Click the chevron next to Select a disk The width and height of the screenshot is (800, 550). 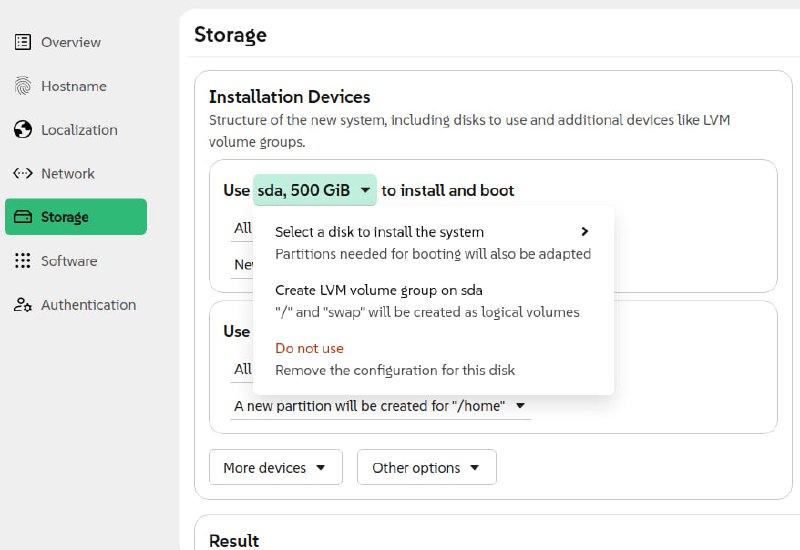click(x=585, y=232)
